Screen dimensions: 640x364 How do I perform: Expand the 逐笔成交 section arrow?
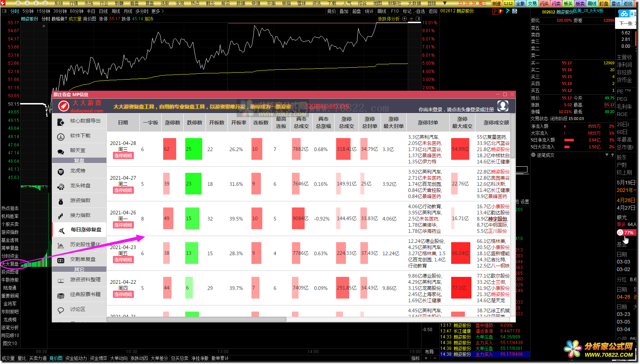pyautogui.click(x=533, y=155)
